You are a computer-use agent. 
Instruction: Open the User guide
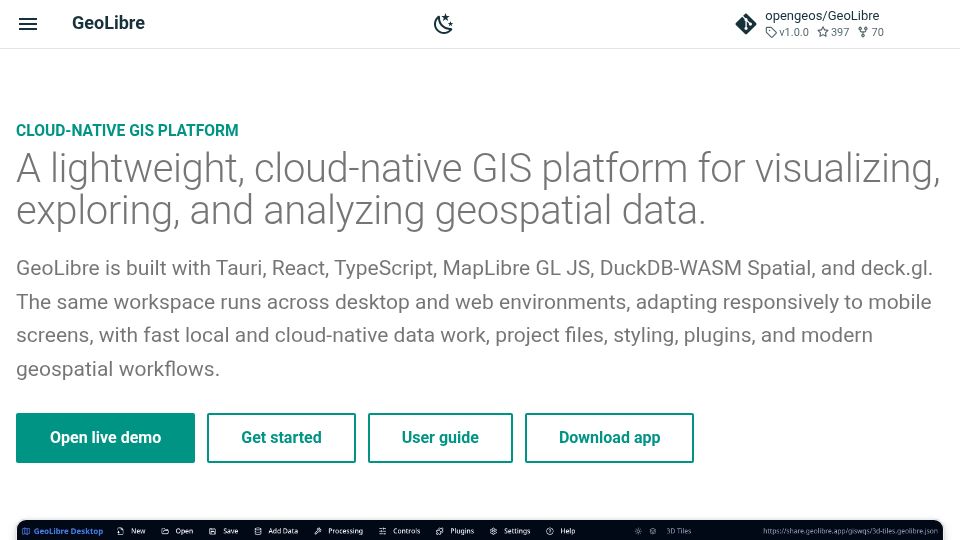(440, 438)
